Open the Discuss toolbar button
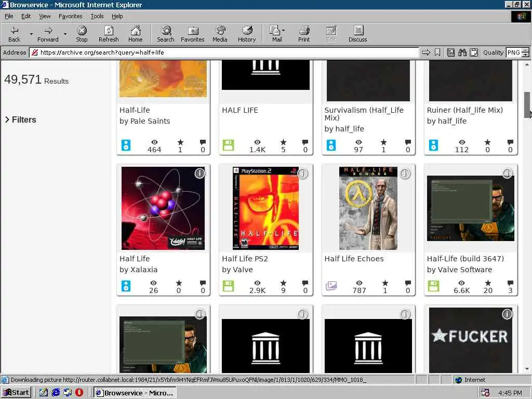The height and width of the screenshot is (399, 532). click(357, 34)
